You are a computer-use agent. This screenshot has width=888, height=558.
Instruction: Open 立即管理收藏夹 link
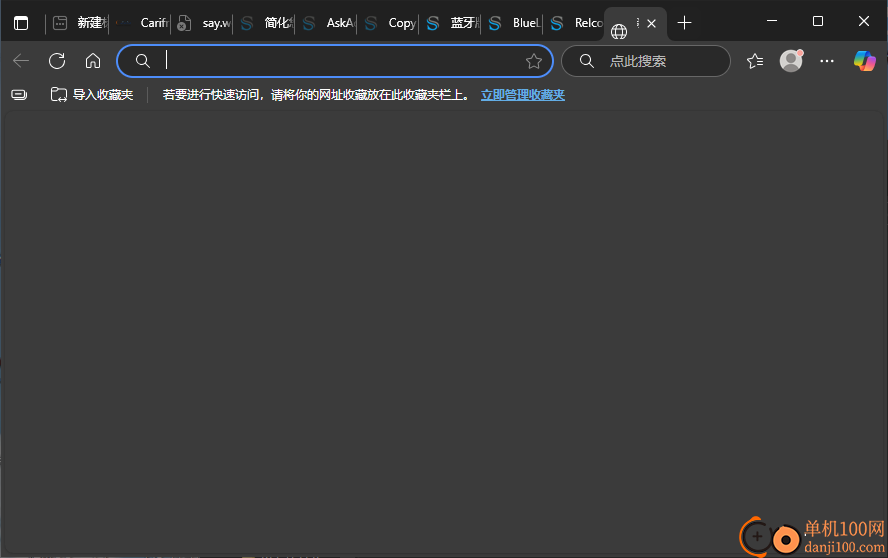coord(523,95)
